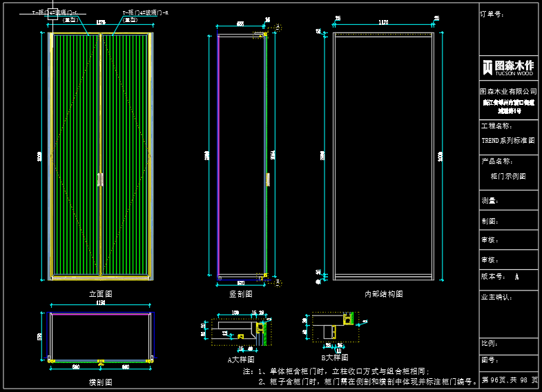Click the 竖剖图 view label
This screenshot has width=542, height=392.
pos(241,294)
